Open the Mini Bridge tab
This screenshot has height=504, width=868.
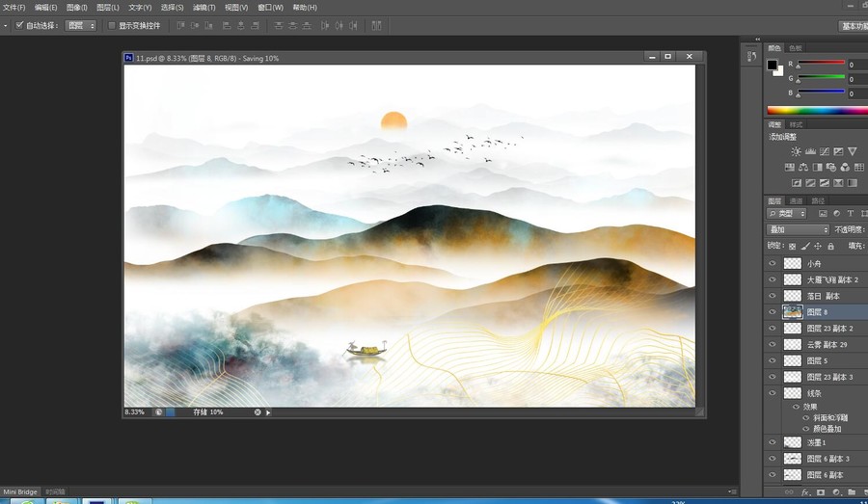click(x=20, y=491)
